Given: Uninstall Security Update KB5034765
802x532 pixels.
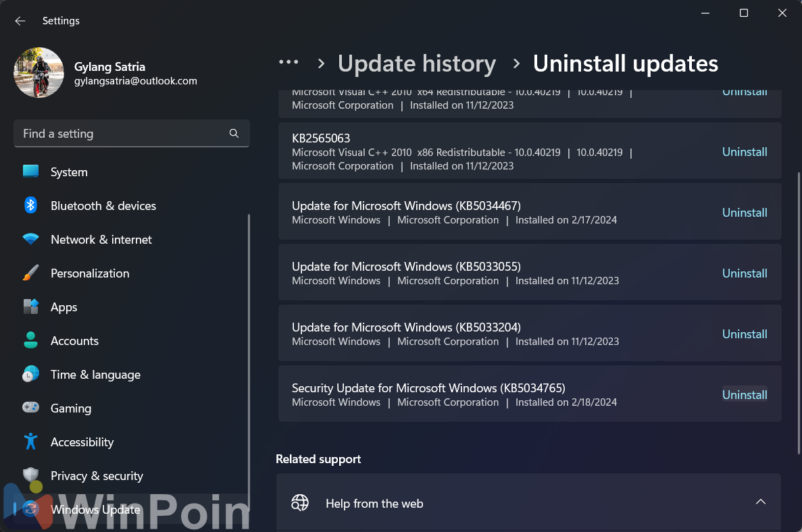Looking at the screenshot, I should coord(745,395).
